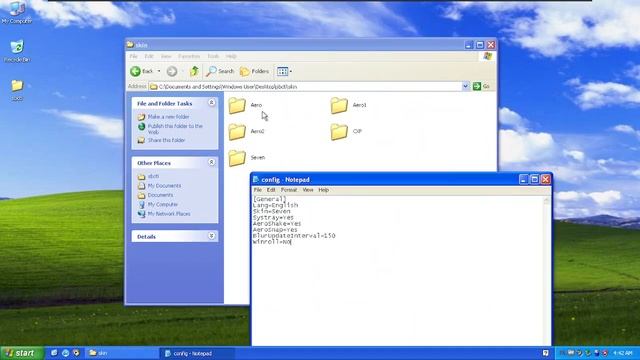Open the Seven folder
The height and width of the screenshot is (360, 640).
pyautogui.click(x=247, y=158)
